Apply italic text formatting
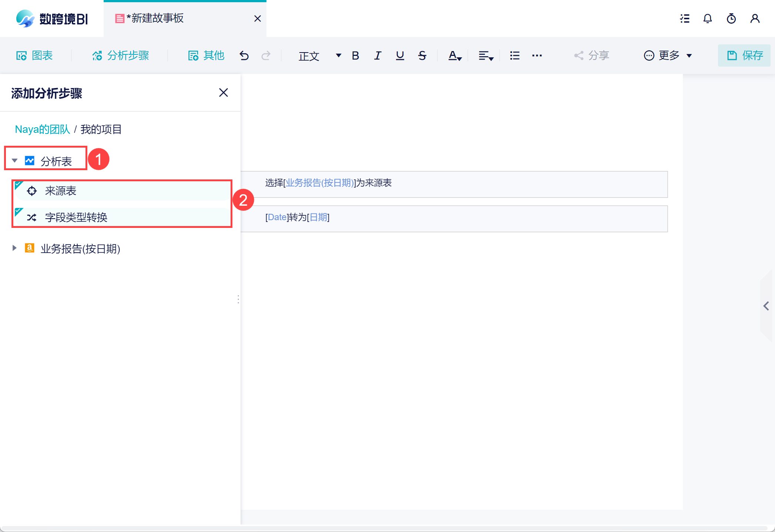This screenshot has width=775, height=532. click(x=378, y=55)
